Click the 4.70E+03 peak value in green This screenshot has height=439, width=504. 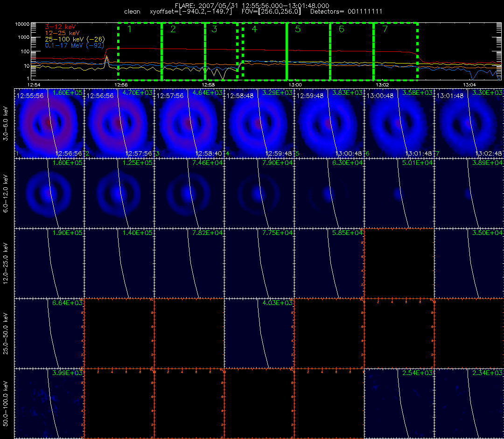point(138,92)
